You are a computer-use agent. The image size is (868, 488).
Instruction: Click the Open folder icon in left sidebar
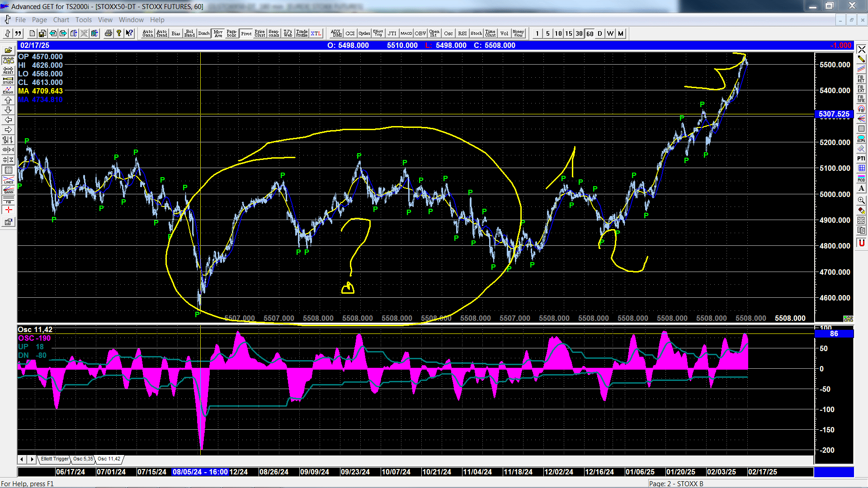(8, 50)
